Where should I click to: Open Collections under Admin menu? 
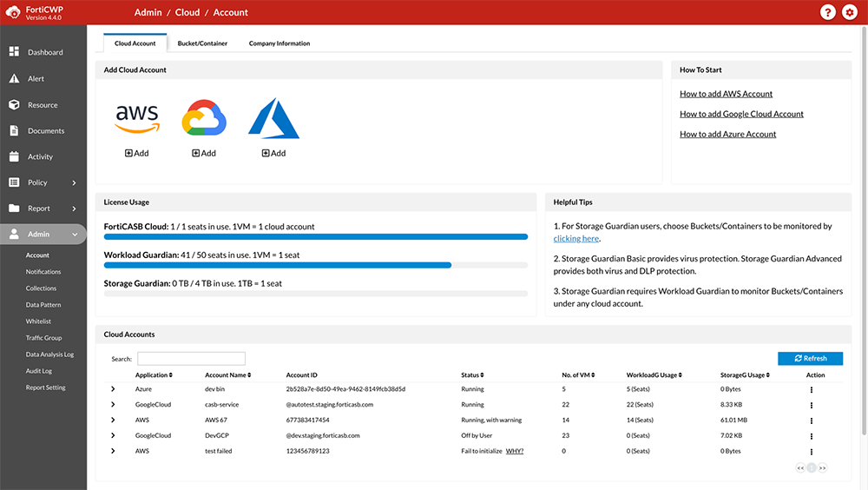coord(41,288)
